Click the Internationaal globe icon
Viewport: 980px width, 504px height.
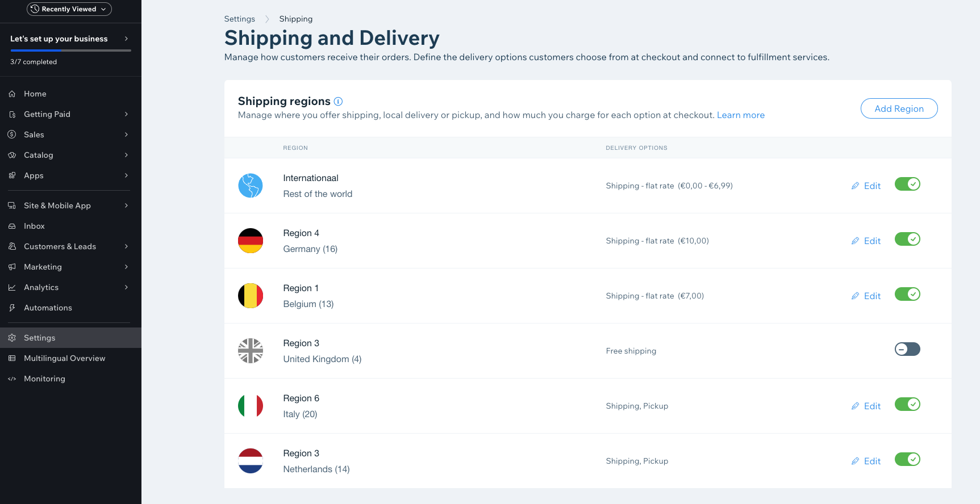pyautogui.click(x=250, y=186)
